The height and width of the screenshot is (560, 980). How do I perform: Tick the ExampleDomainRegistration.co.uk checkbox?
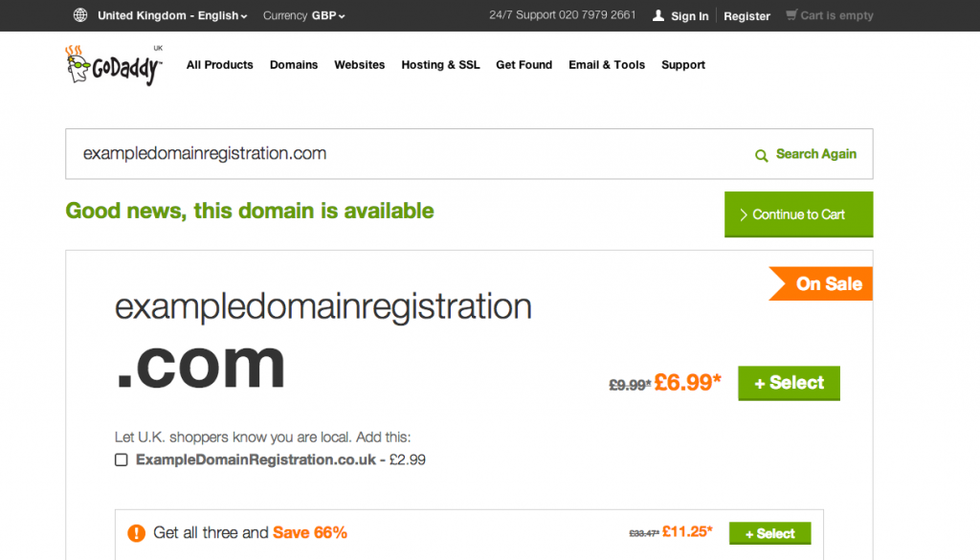coord(122,460)
